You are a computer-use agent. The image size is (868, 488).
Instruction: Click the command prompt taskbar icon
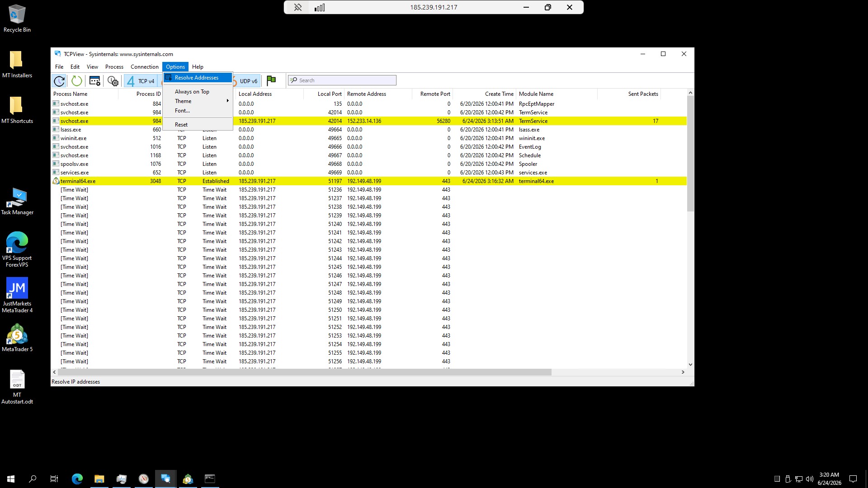click(210, 479)
